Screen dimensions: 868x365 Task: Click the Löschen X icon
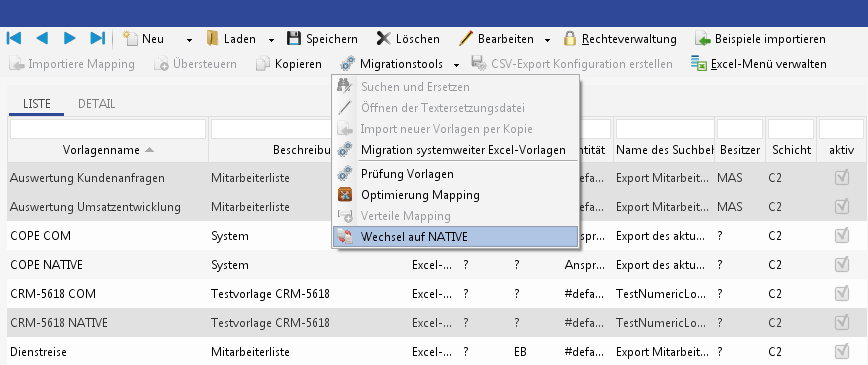(383, 39)
